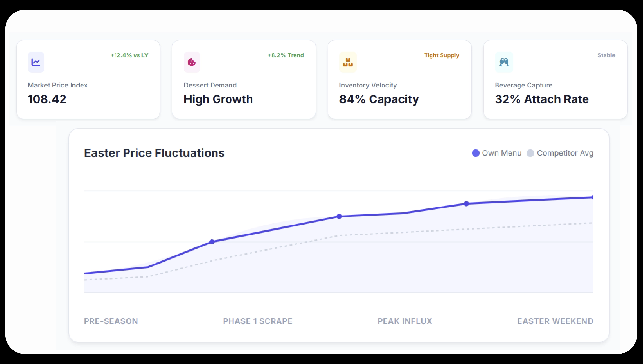Viewport: 643px width, 364px height.
Task: Click the yellow icon badge on Inventory card
Action: point(348,62)
